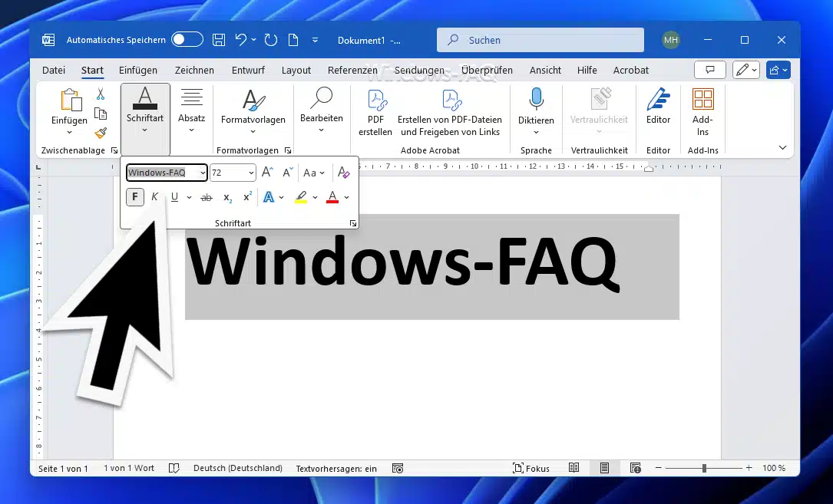Screen dimensions: 833x504
Task: Click the Fokus button in status bar
Action: pos(531,468)
